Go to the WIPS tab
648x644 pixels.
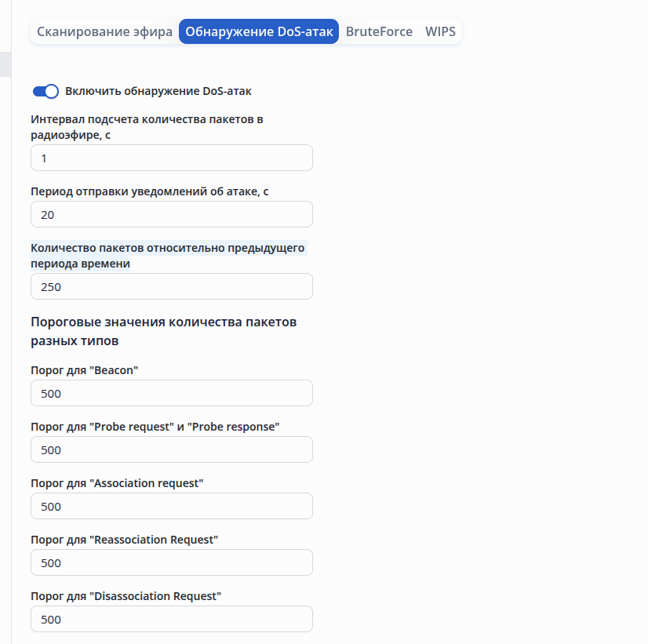[440, 32]
